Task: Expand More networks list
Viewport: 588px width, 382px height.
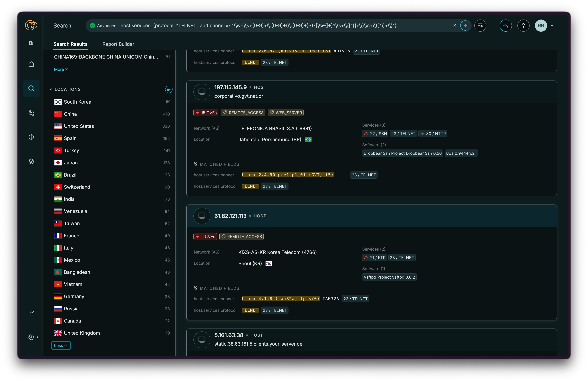Action: [x=61, y=69]
